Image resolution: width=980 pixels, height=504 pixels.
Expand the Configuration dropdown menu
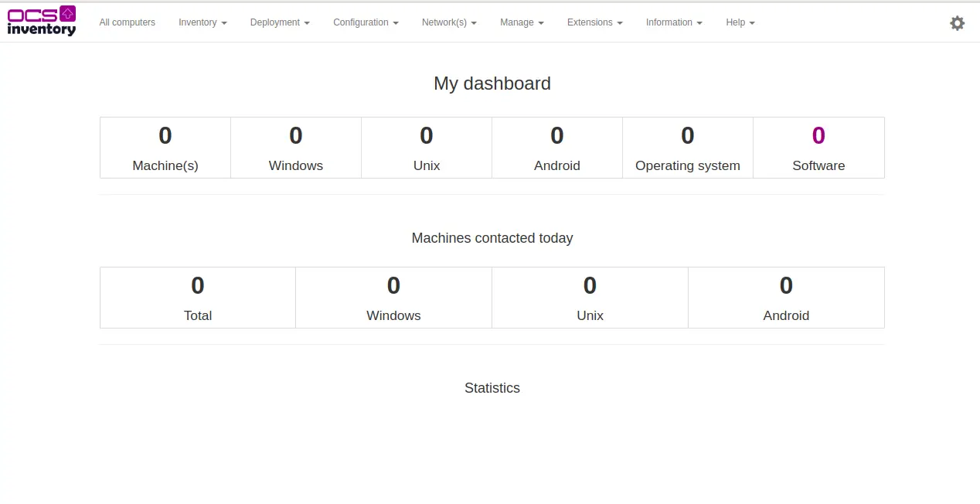click(x=366, y=22)
